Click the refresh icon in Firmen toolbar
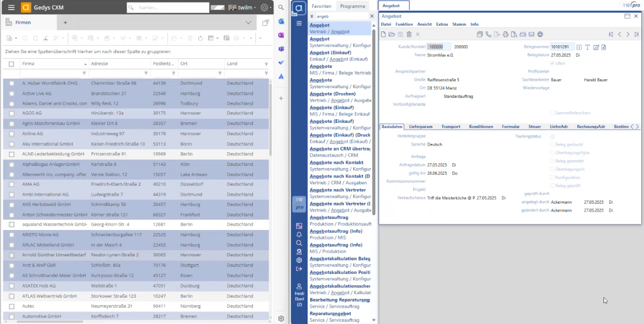The height and width of the screenshot is (324, 644). point(200,38)
